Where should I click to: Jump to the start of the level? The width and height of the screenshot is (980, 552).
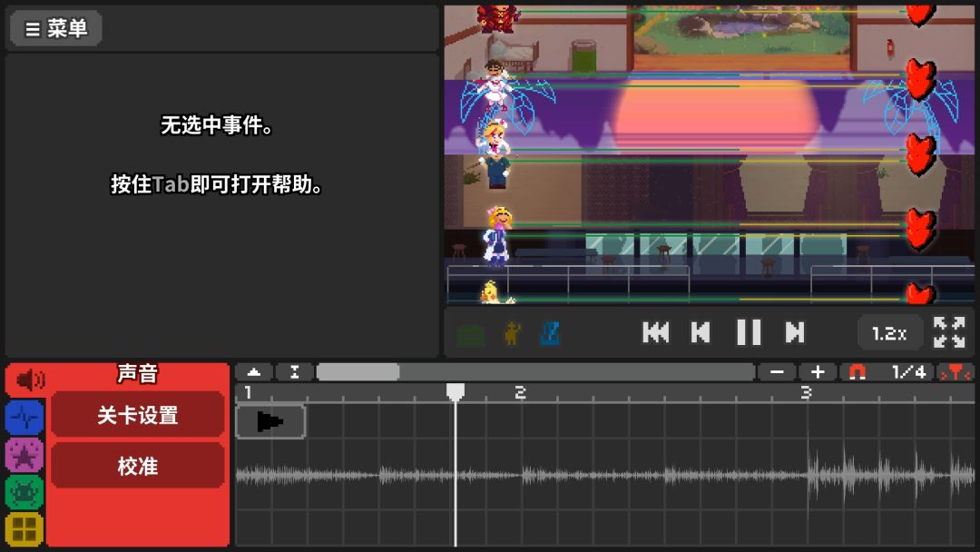pyautogui.click(x=655, y=333)
